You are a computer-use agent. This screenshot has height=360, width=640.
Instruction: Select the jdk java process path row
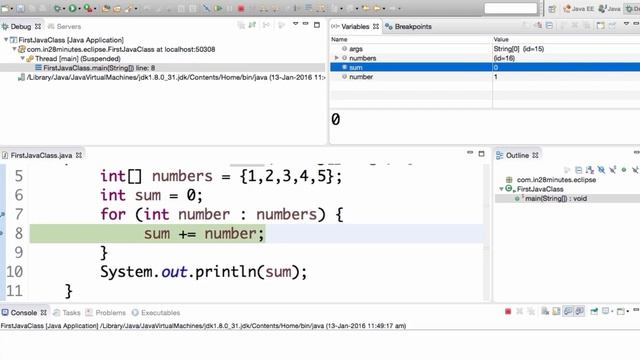(x=171, y=77)
